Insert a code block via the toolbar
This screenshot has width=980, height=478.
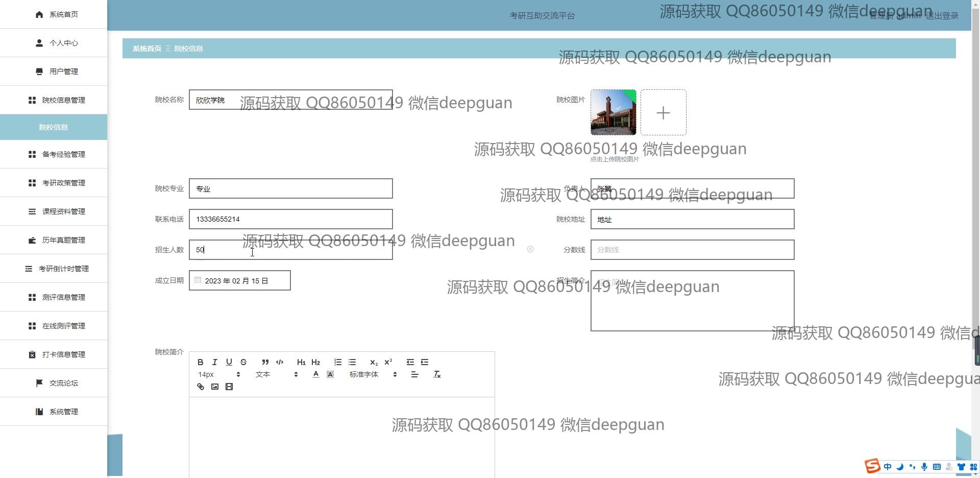280,362
